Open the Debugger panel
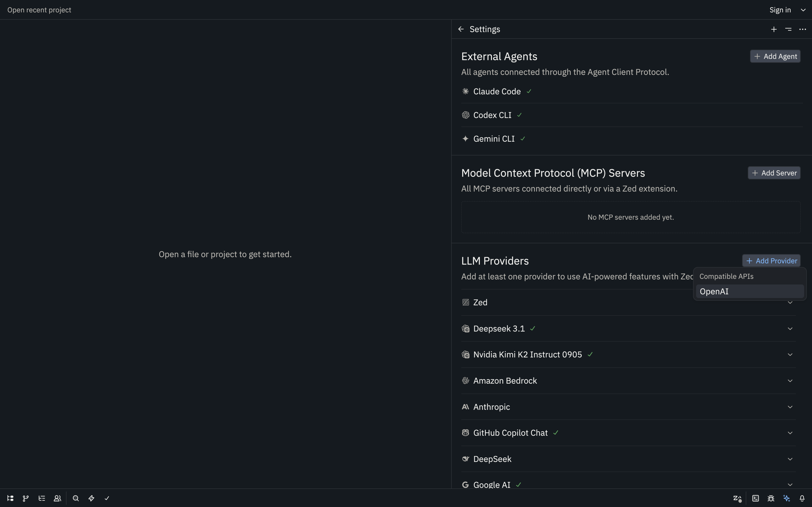Image resolution: width=812 pixels, height=507 pixels. 771,498
